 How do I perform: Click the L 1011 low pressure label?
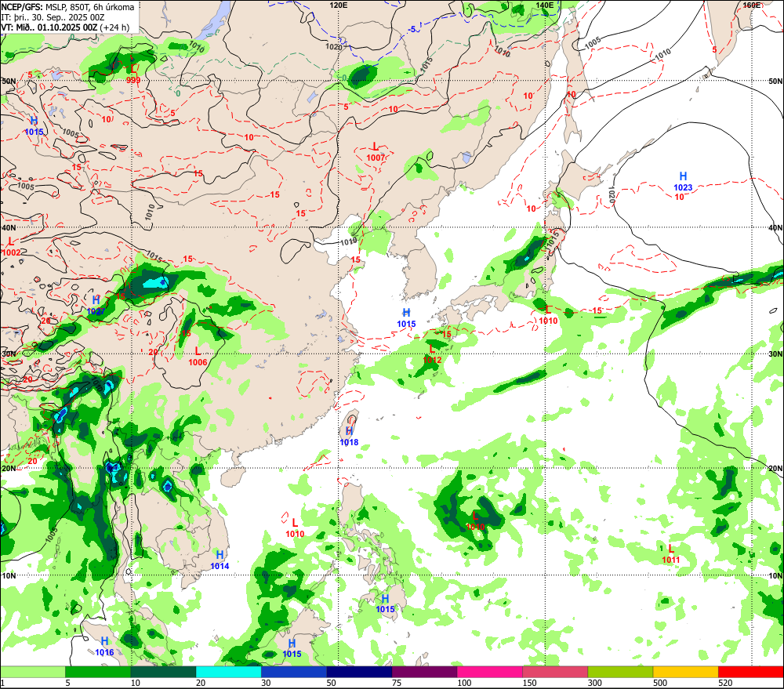click(671, 554)
